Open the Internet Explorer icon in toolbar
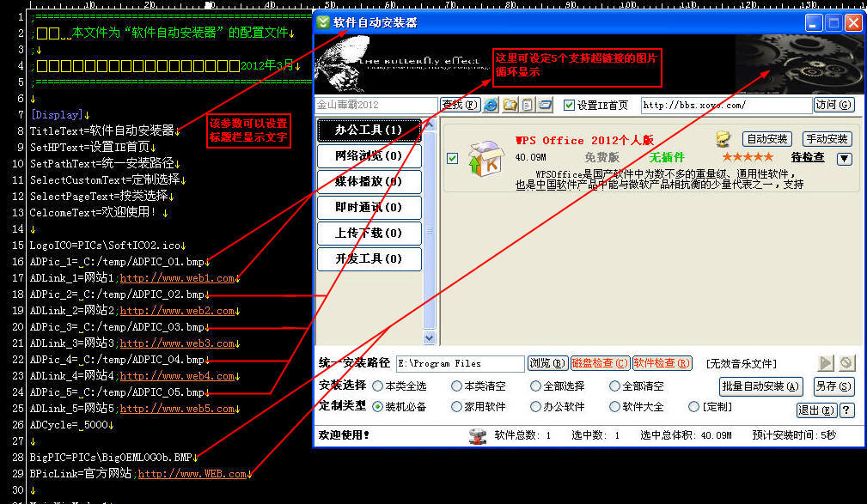The image size is (867, 504). coord(491,105)
